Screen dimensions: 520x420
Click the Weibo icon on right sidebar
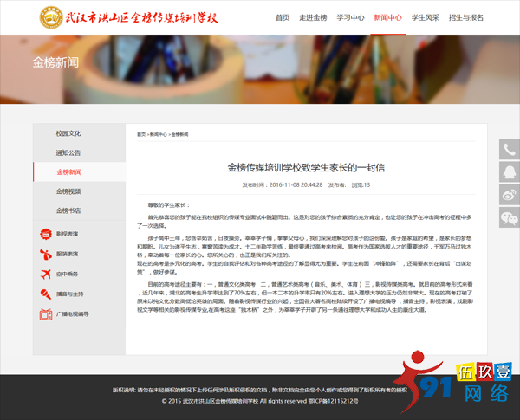(x=509, y=195)
